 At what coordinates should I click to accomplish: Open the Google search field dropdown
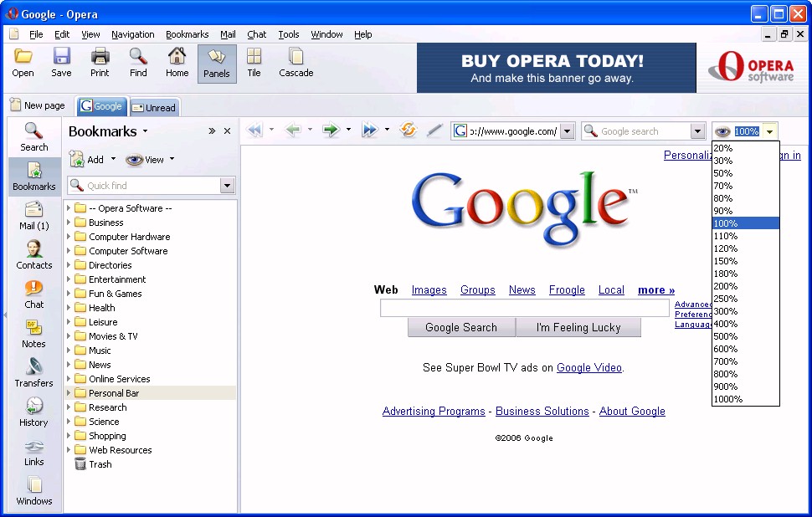click(697, 131)
